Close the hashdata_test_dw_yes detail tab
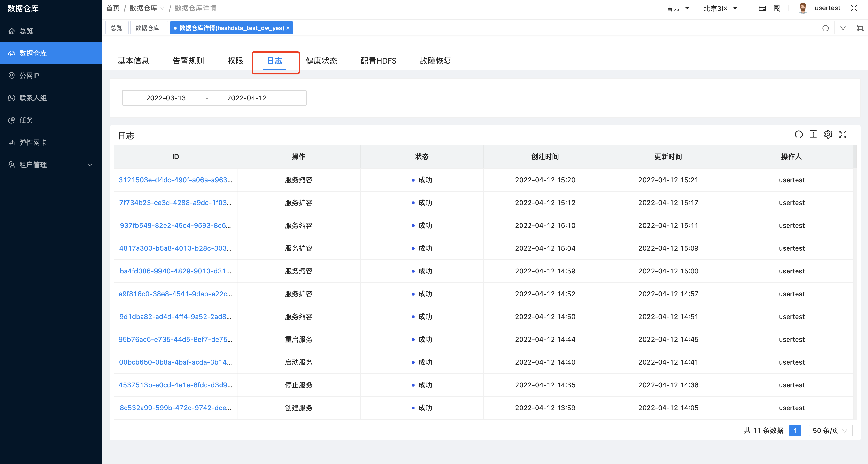This screenshot has height=464, width=868. pyautogui.click(x=288, y=28)
